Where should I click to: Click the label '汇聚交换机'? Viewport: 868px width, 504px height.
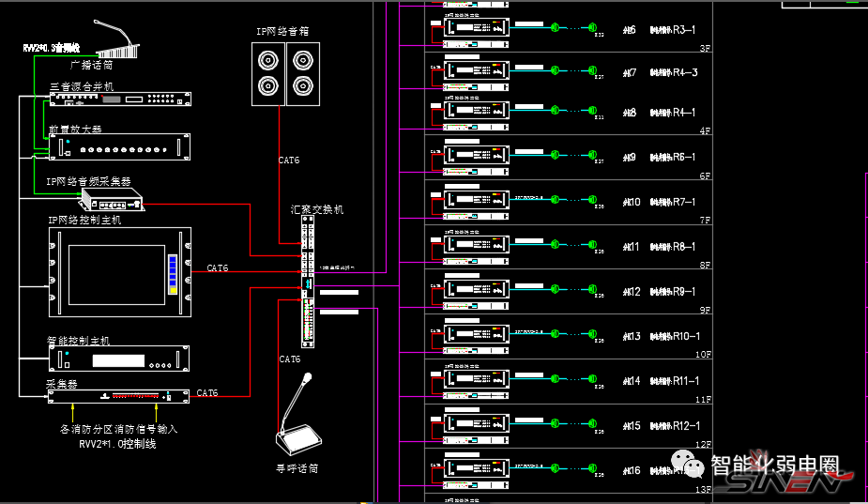click(x=317, y=209)
